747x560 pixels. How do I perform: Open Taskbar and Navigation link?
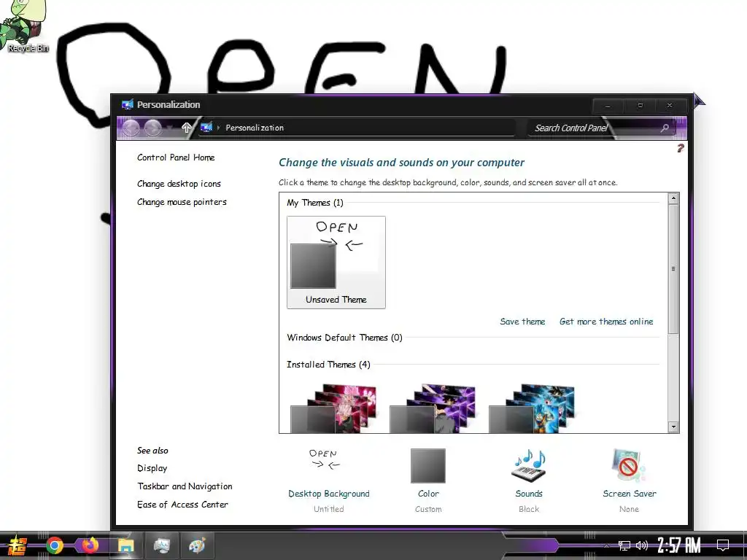point(185,486)
